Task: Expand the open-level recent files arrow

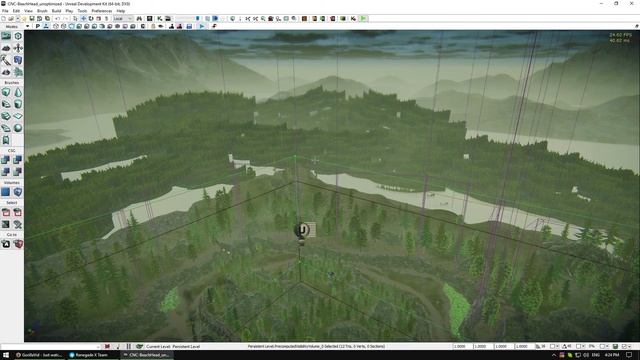Action: [18, 19]
